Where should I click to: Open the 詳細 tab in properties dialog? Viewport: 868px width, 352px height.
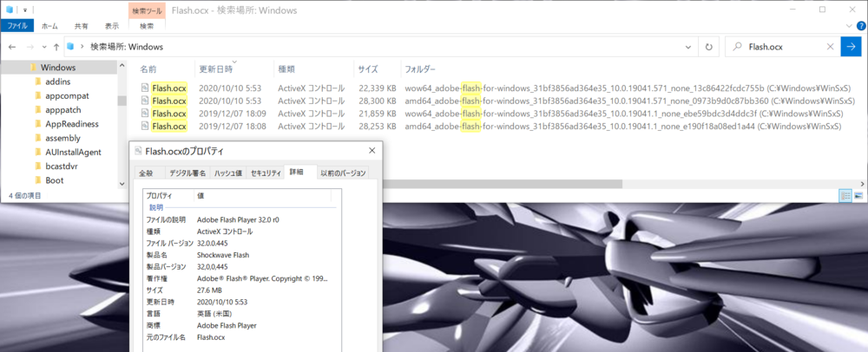[297, 173]
